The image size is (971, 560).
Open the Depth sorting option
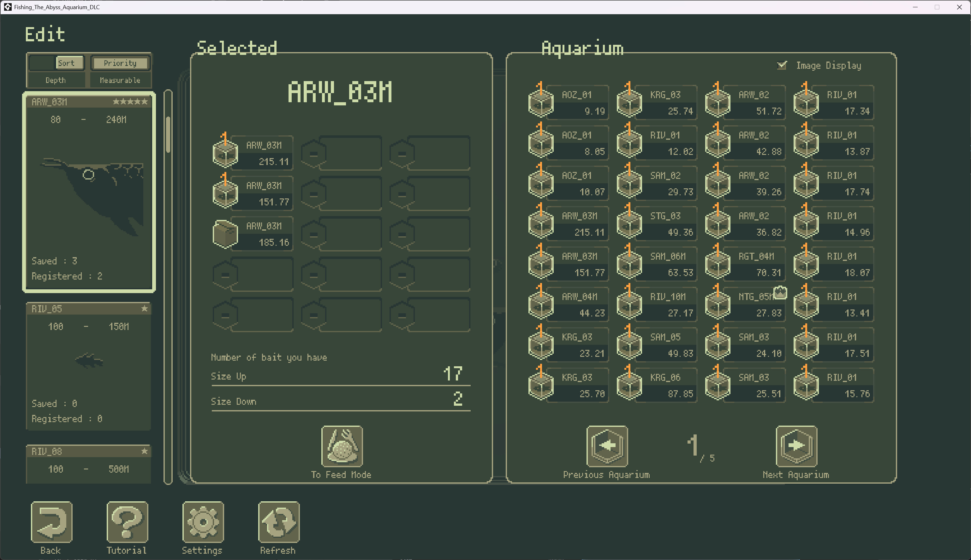(x=56, y=80)
